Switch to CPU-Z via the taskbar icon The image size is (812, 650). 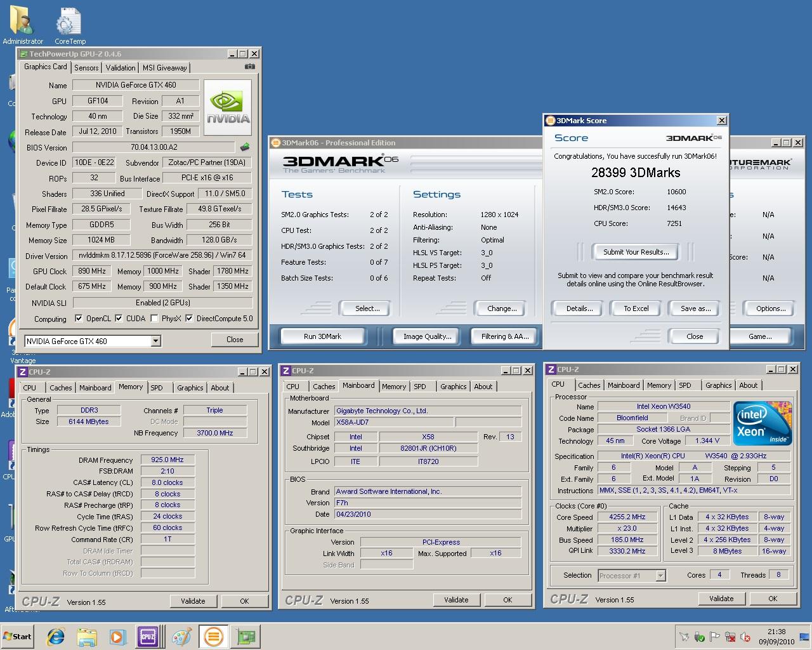(148, 637)
